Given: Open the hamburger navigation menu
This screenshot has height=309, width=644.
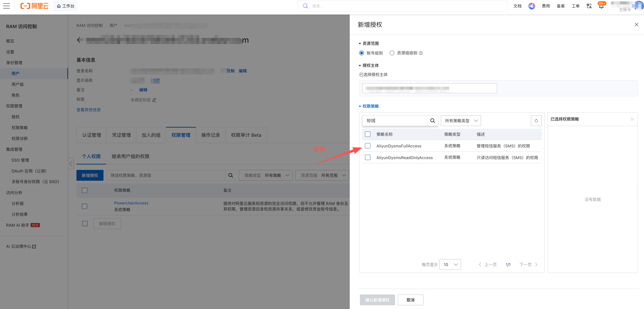Looking at the screenshot, I should 6,6.
